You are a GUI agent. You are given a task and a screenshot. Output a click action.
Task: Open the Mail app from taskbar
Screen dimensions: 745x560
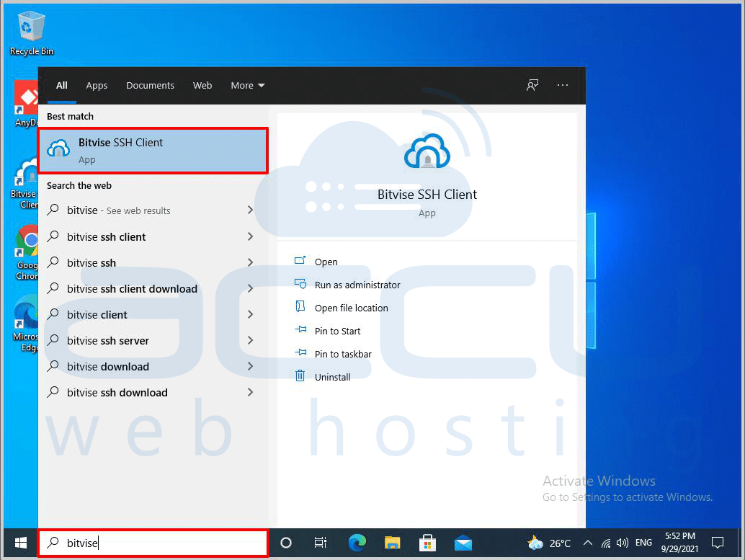[x=463, y=543]
